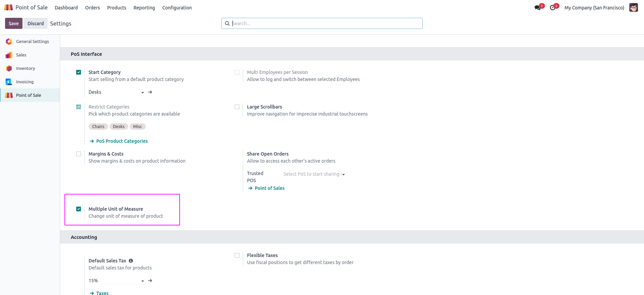Screen dimensions: 644x295
Task: Enable the Flexible Taxes checkbox
Action: point(237,255)
